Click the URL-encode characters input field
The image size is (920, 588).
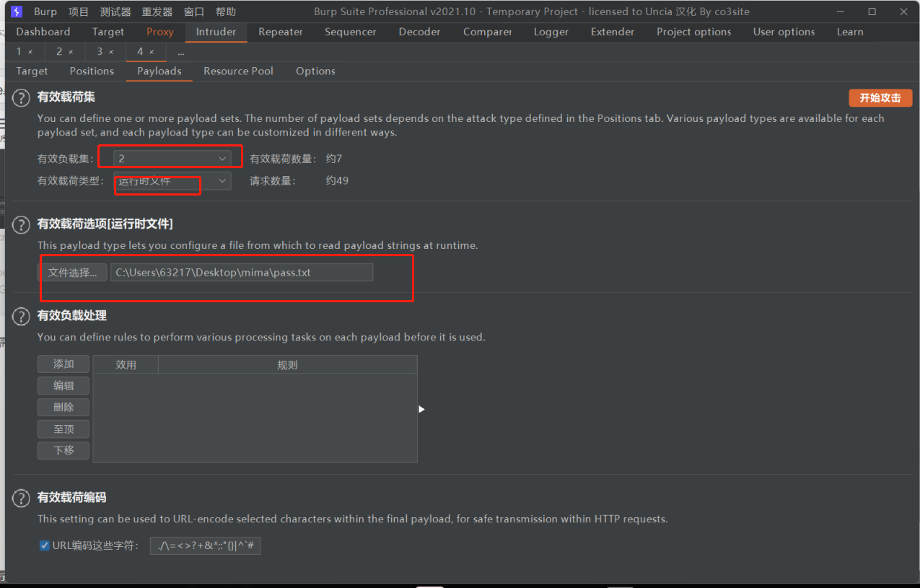coord(205,545)
